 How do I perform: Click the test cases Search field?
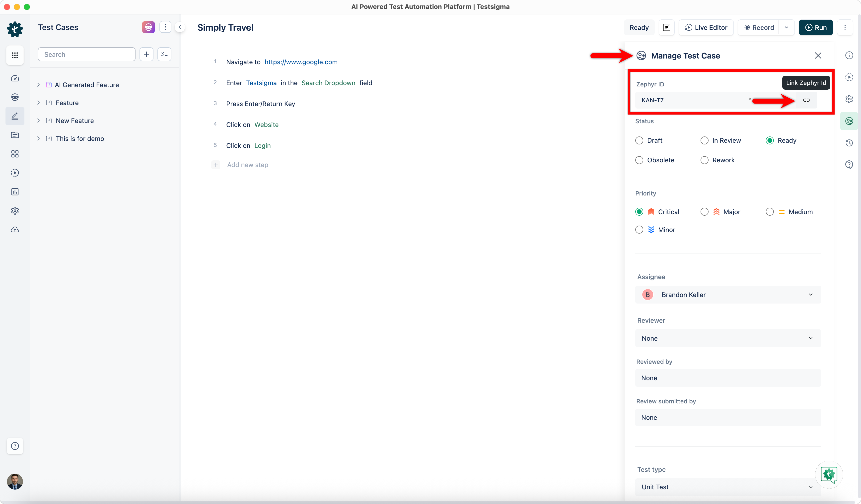(86, 55)
